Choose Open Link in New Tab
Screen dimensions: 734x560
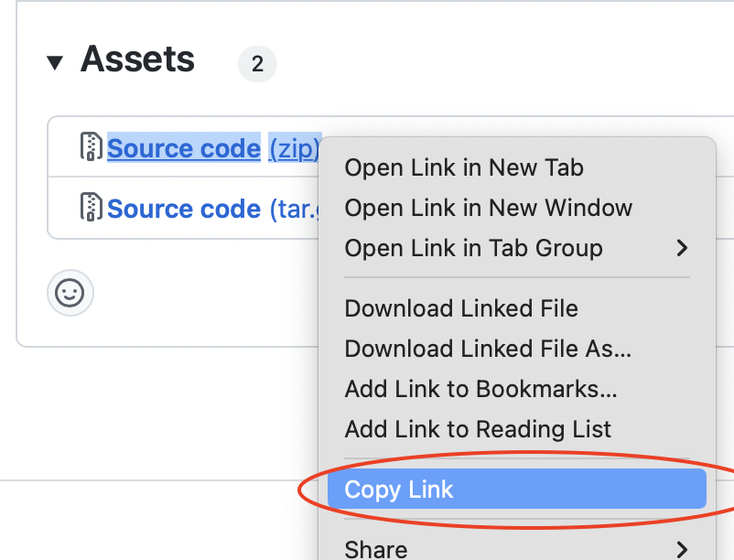[463, 167]
